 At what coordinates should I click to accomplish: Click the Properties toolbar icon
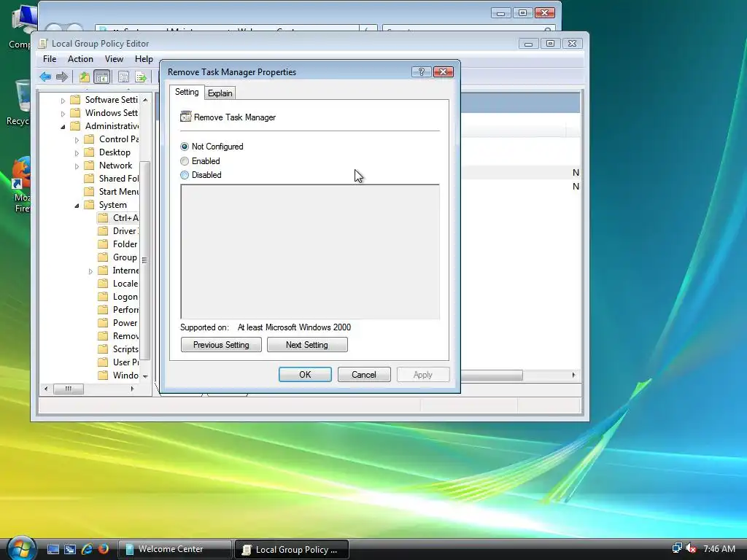pyautogui.click(x=123, y=77)
